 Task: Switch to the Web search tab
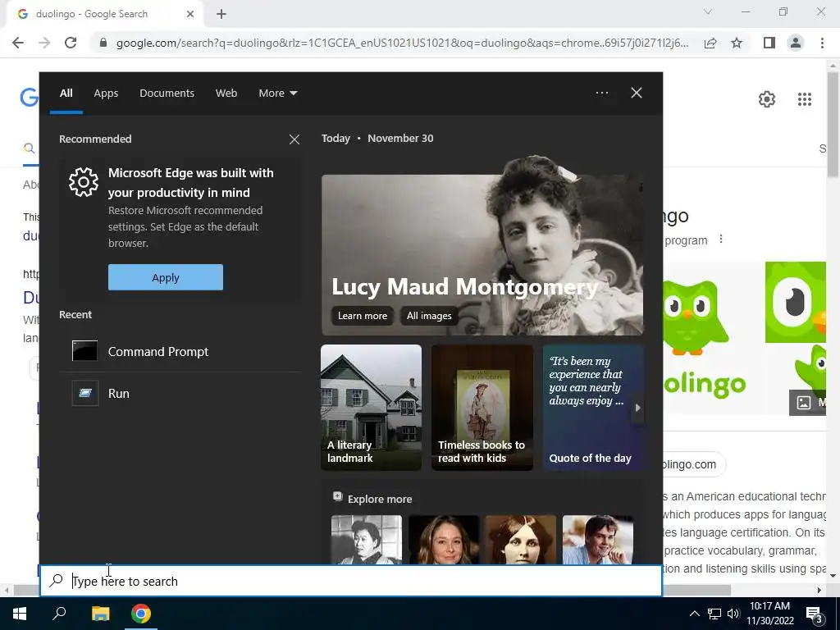click(226, 94)
